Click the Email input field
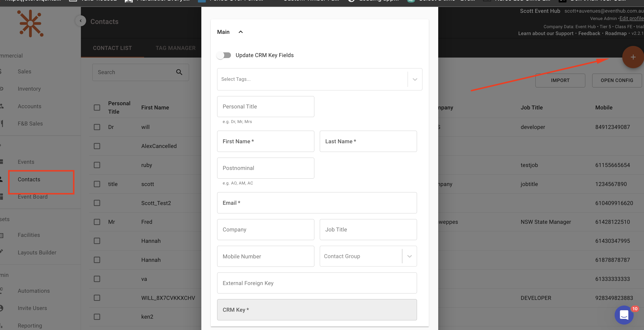This screenshot has height=330, width=644. (317, 203)
